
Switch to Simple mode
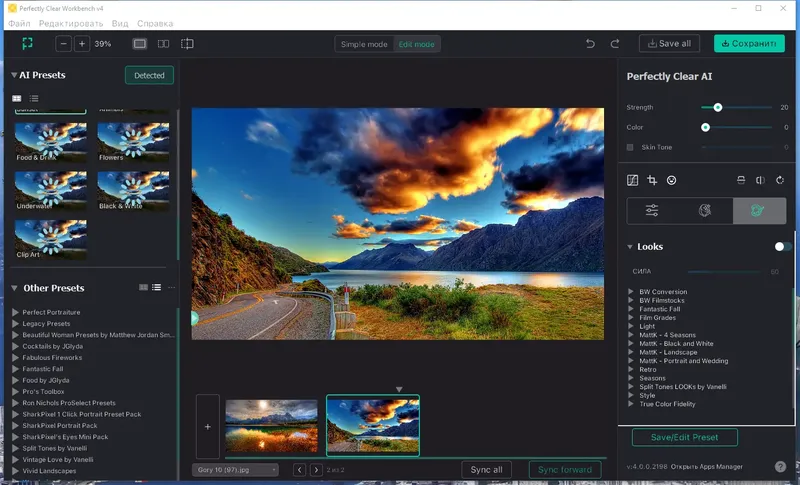coord(364,44)
